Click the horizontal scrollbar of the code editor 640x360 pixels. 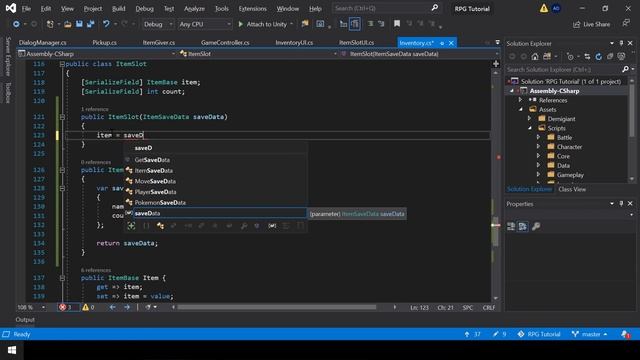point(277,307)
